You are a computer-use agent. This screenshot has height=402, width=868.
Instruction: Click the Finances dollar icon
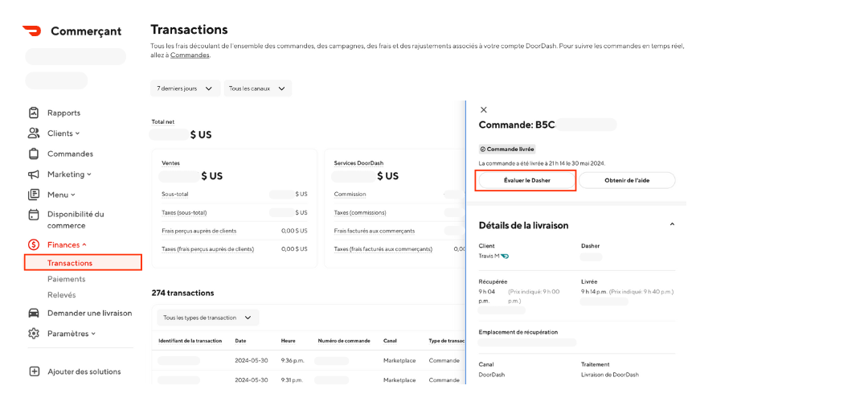pos(34,244)
